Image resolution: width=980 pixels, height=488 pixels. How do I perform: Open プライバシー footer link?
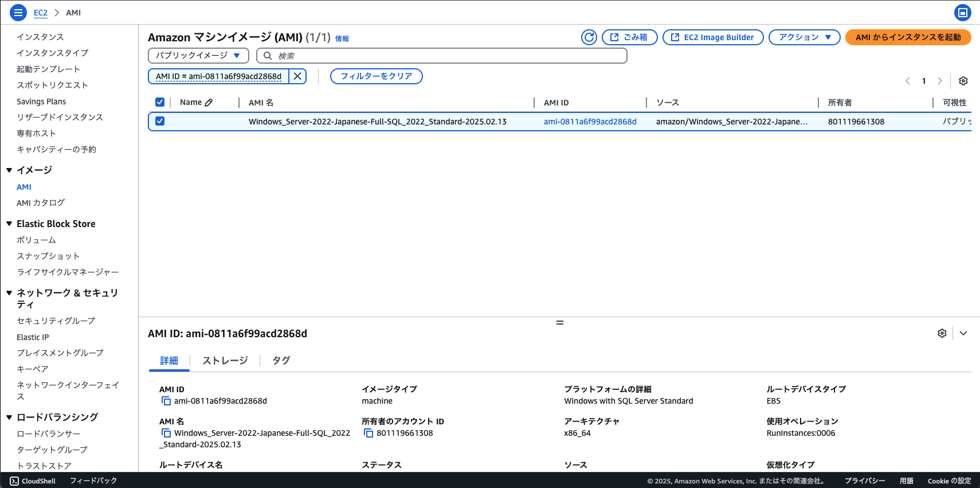point(865,481)
